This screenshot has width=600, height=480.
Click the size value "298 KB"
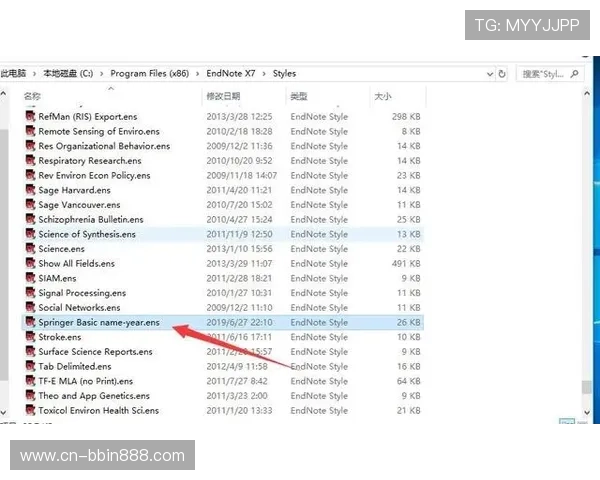point(406,116)
